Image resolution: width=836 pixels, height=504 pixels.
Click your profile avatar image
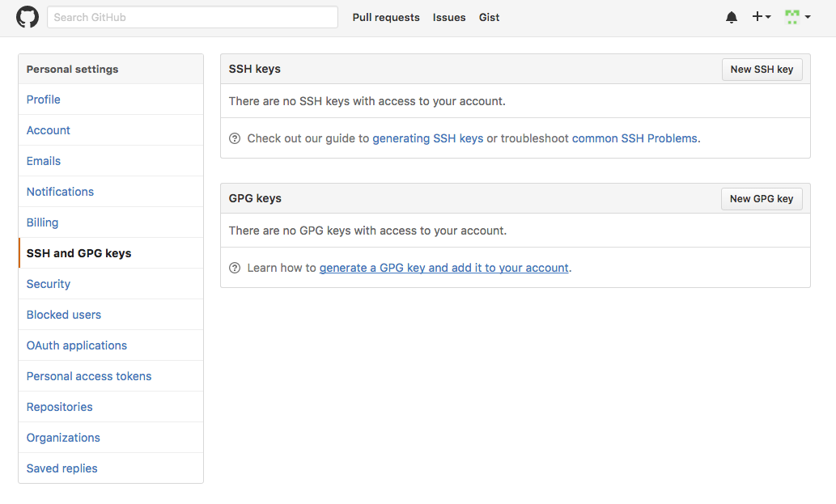(x=791, y=16)
